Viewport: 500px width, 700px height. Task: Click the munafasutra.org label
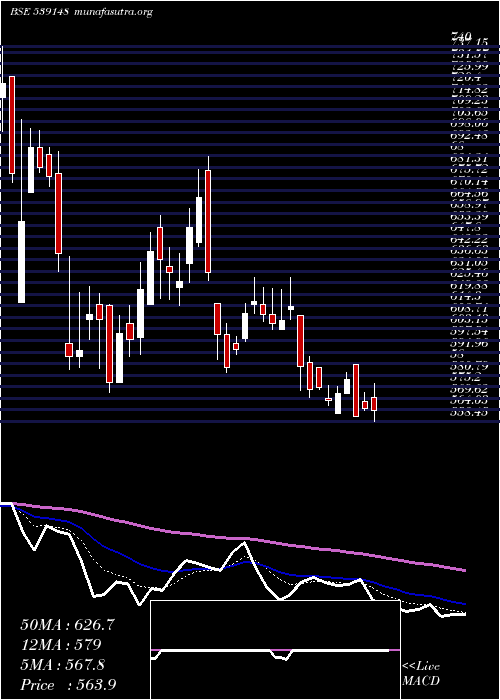tap(112, 12)
